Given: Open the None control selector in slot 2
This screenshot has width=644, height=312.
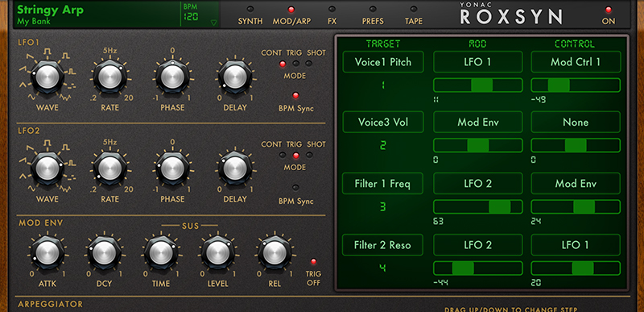Looking at the screenshot, I should [576, 122].
